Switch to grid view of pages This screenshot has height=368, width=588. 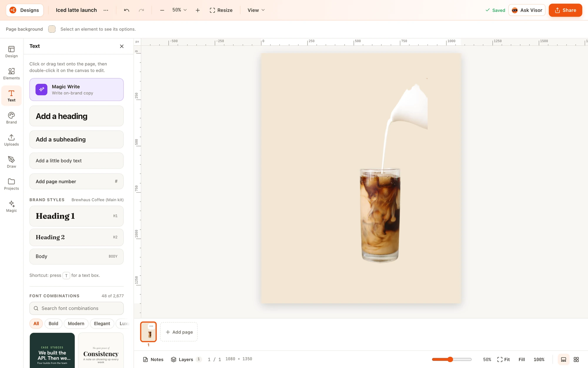576,359
